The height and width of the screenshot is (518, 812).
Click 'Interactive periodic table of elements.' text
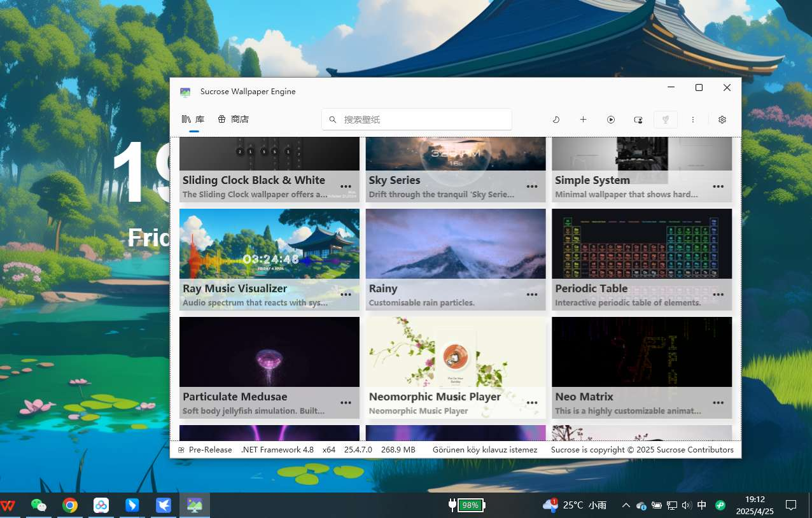click(628, 303)
